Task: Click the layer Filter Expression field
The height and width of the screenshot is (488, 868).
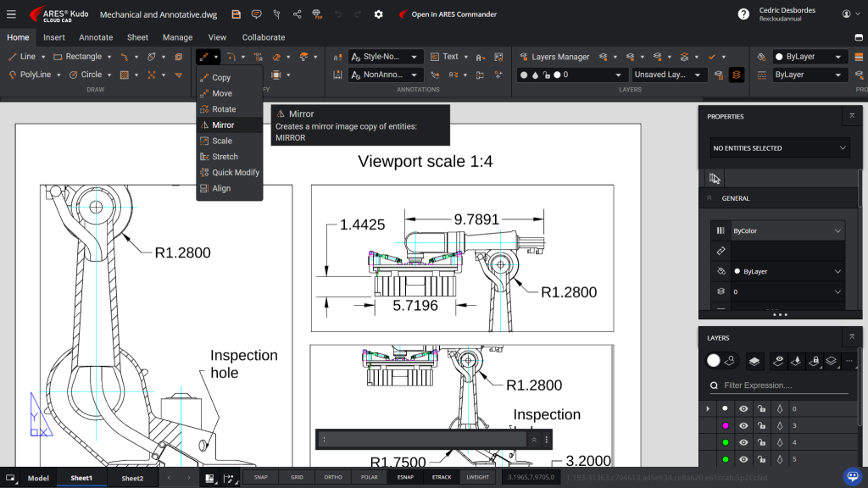Action: click(780, 385)
